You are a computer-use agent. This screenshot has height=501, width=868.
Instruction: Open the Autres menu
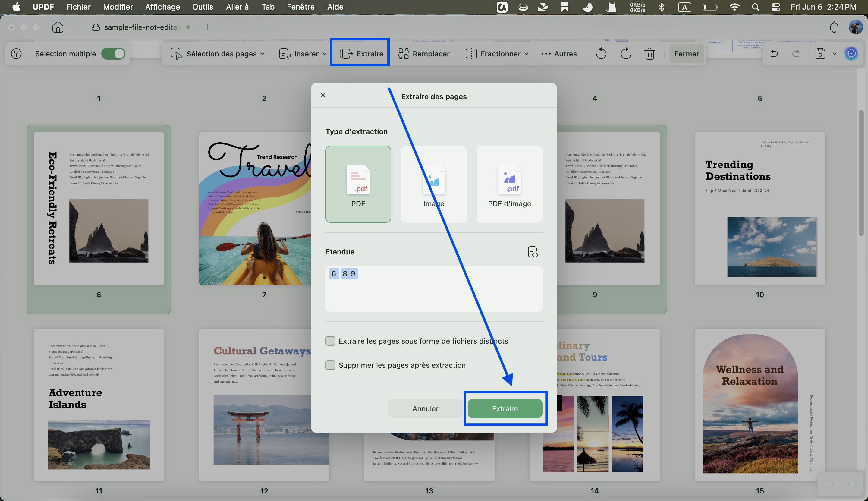coord(559,54)
